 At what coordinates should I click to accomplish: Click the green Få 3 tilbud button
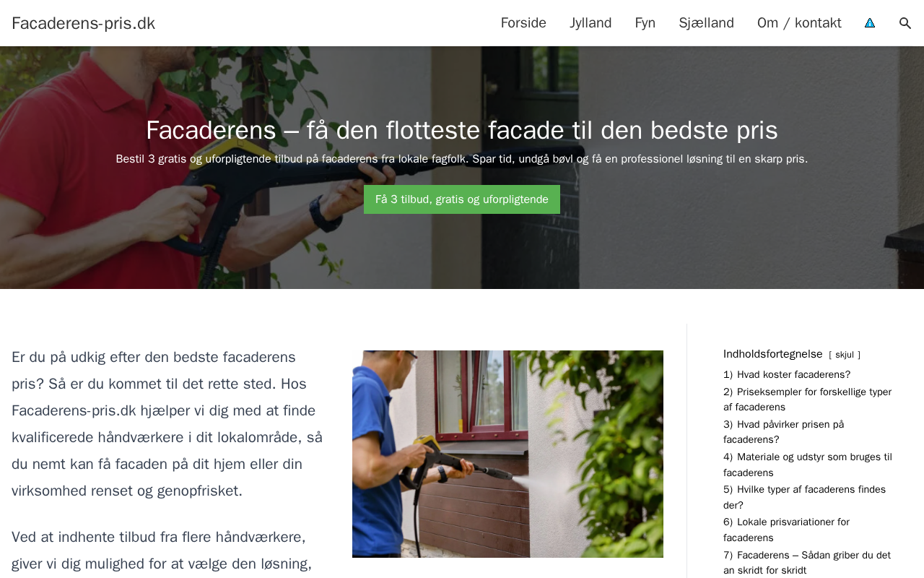point(462,199)
